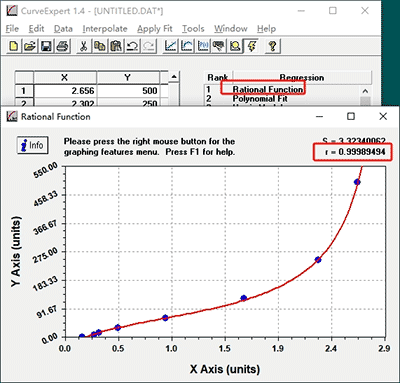The height and width of the screenshot is (383, 400).
Task: Click the r = 0.99989494 correlation value
Action: [x=355, y=152]
